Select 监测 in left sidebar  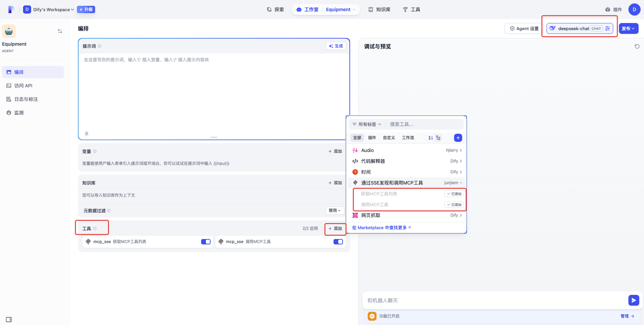[33, 113]
